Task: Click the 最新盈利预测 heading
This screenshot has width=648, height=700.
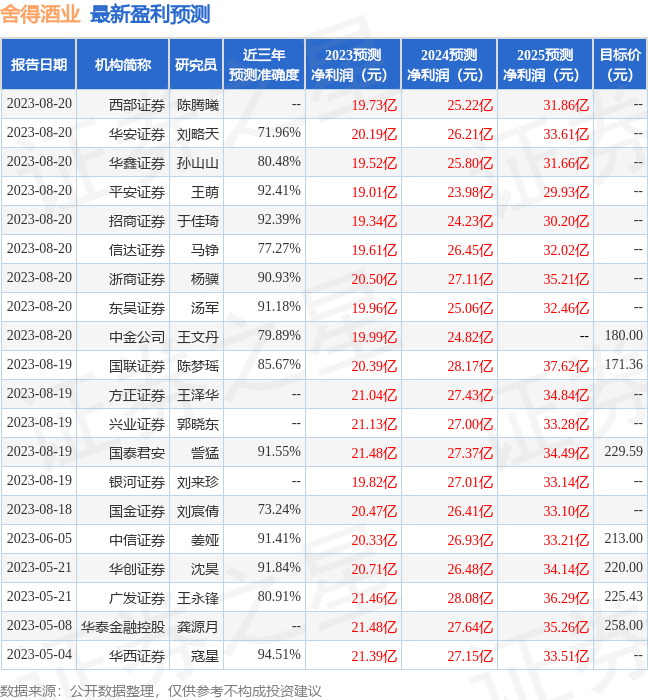Action: (150, 15)
